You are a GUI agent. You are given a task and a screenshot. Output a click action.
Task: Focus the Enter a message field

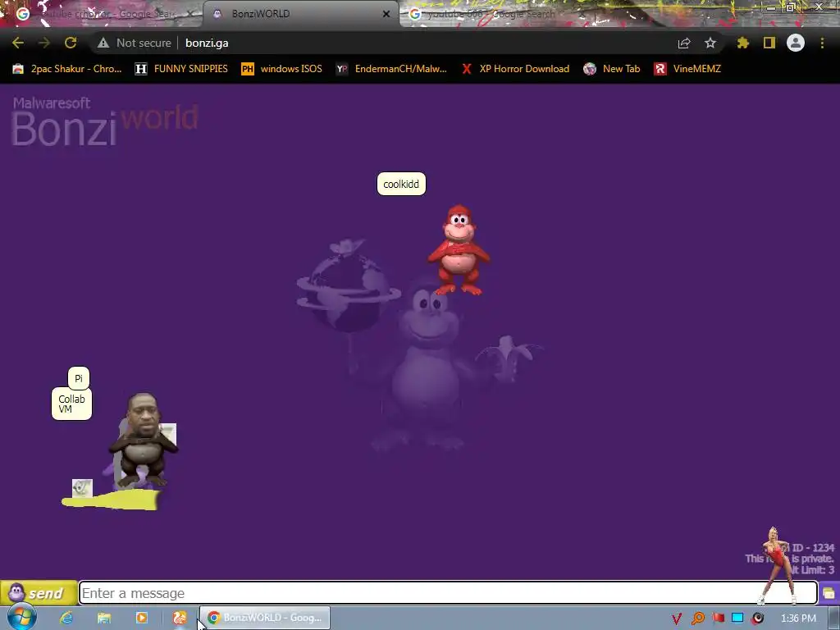point(448,593)
